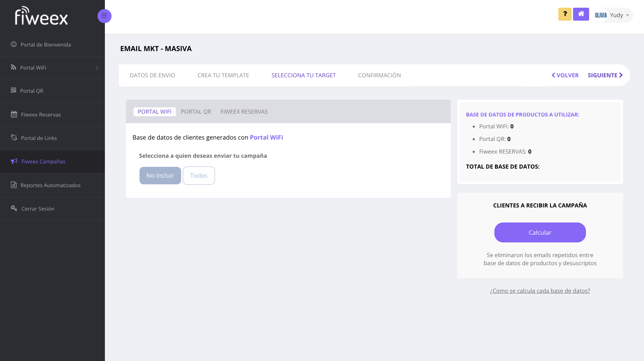644x361 pixels.
Task: Open the Datos de Envio step
Action: click(x=152, y=75)
